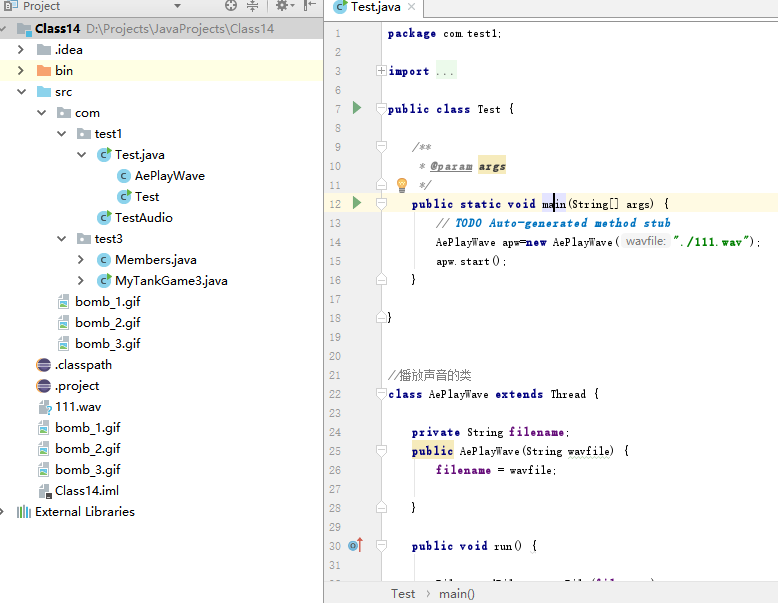Fold the AePlayWave constructor at line 25
The width and height of the screenshot is (778, 603).
point(381,451)
